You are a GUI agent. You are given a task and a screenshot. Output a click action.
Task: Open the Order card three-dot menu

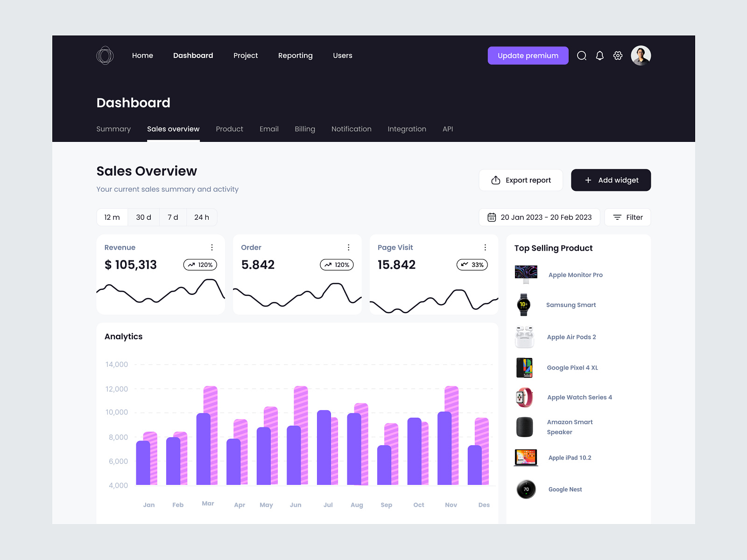click(x=349, y=247)
